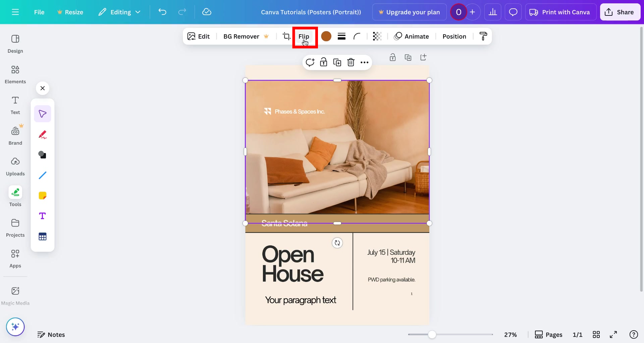Image resolution: width=644 pixels, height=343 pixels.
Task: Add a comment to the selected image
Action: pos(310,62)
